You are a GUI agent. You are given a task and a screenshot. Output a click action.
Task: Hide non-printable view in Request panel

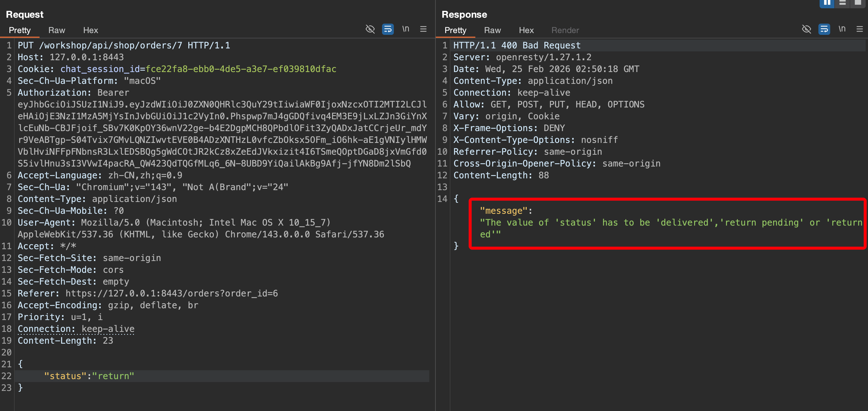pos(370,29)
